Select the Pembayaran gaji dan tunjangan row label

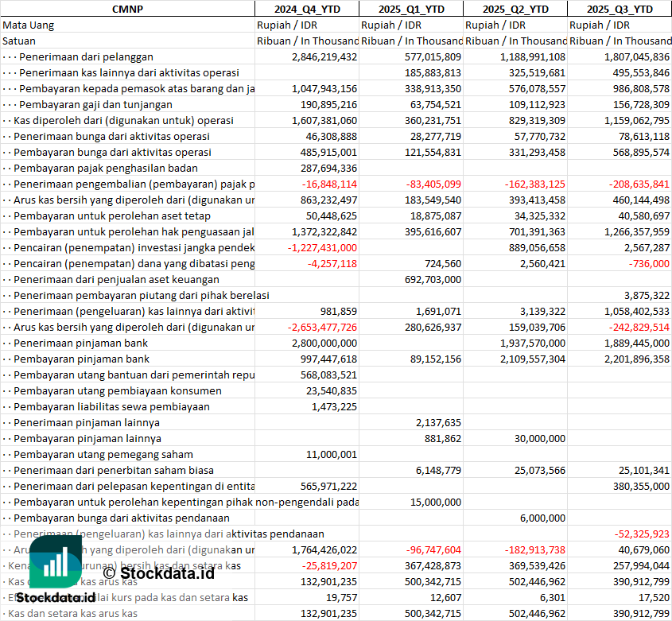click(95, 104)
